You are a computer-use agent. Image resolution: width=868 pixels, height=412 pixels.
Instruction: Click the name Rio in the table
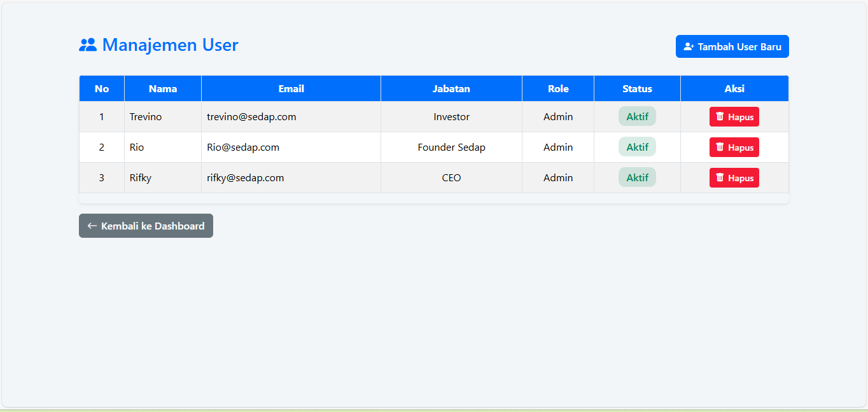137,148
